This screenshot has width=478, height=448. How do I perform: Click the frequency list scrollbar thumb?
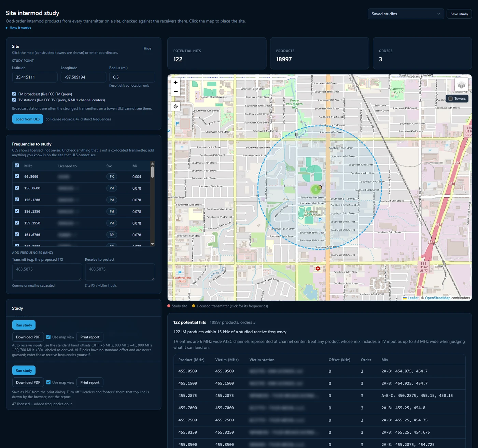152,172
